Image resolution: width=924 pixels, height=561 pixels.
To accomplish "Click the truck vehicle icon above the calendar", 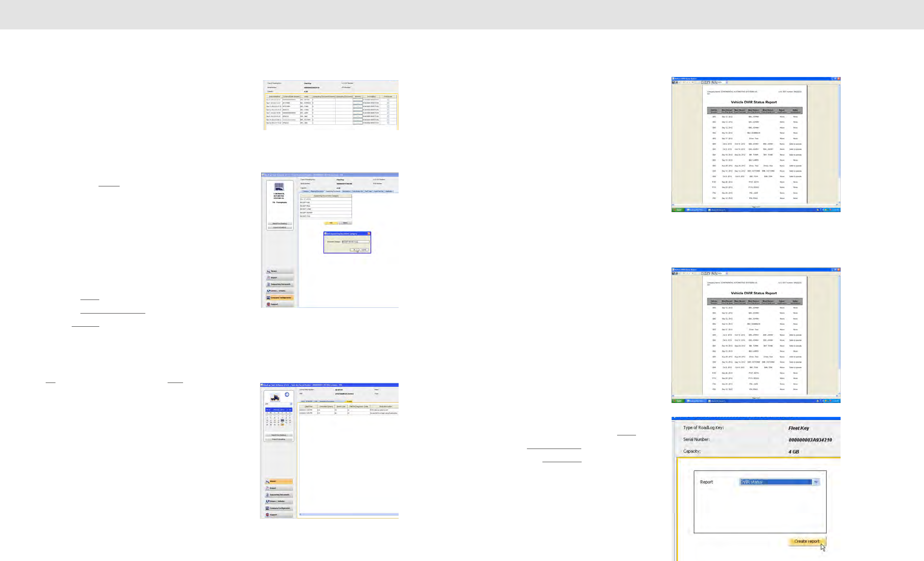I will click(275, 397).
